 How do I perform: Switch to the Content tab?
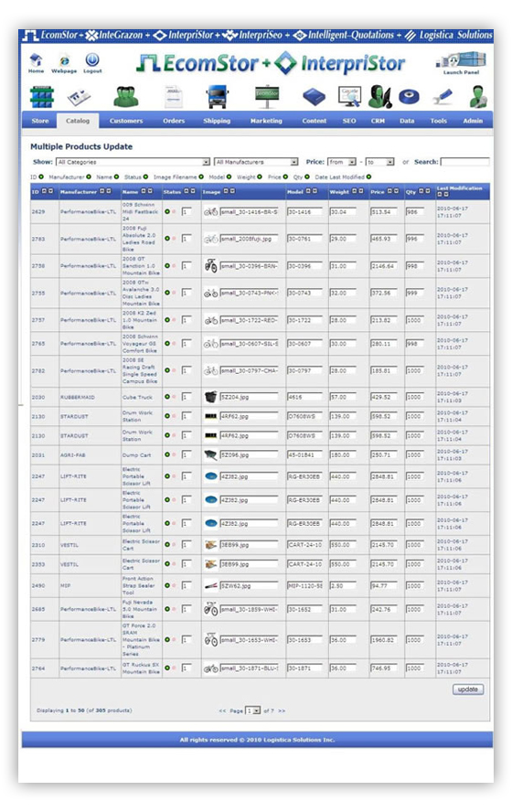coord(315,121)
